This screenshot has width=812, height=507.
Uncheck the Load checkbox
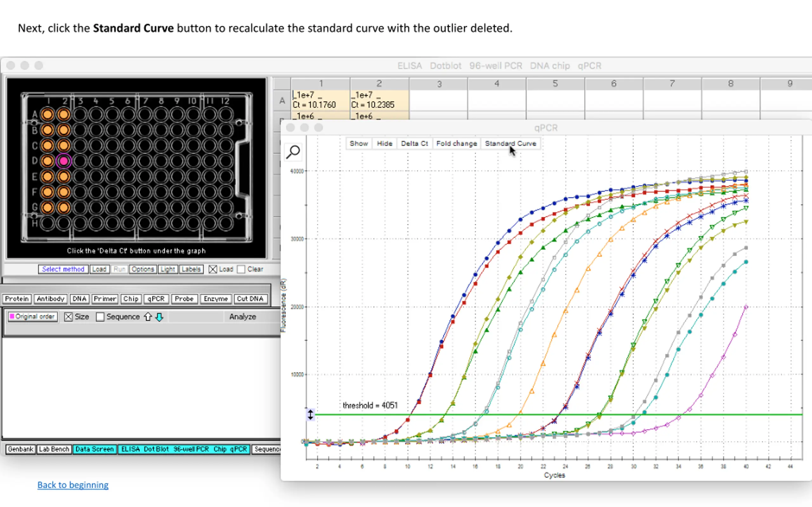(x=213, y=269)
